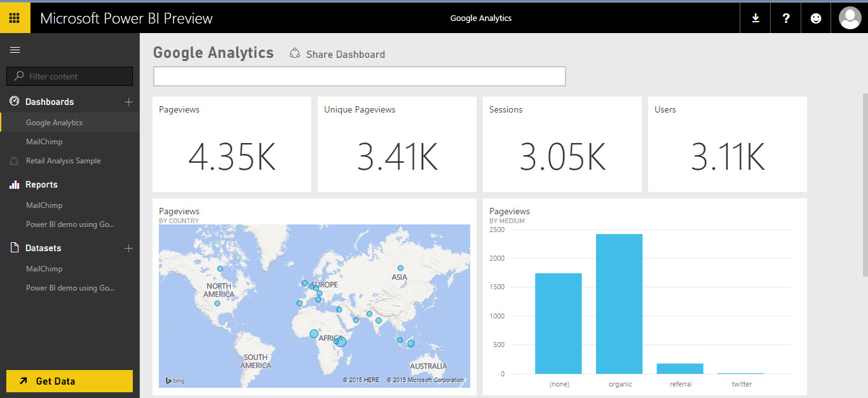Send feedback using the smiley face icon
The width and height of the screenshot is (868, 398).
[815, 17]
